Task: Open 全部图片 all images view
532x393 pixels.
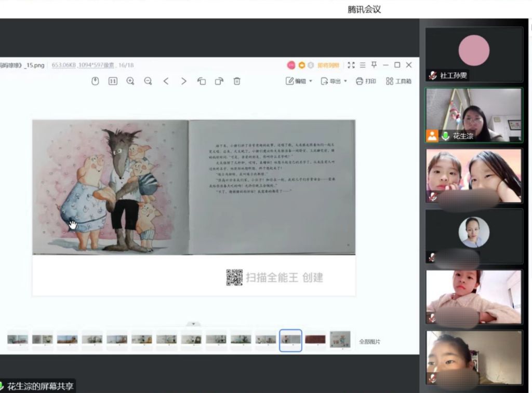Action: (370, 342)
